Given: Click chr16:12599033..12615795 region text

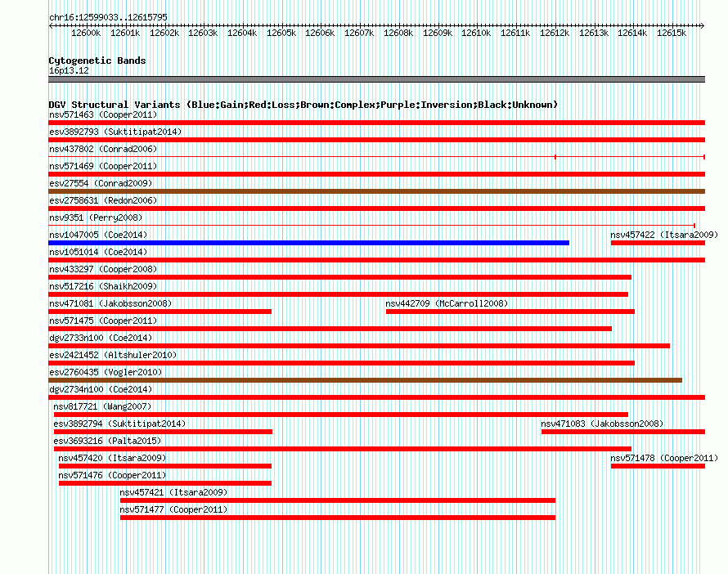Looking at the screenshot, I should [x=108, y=17].
